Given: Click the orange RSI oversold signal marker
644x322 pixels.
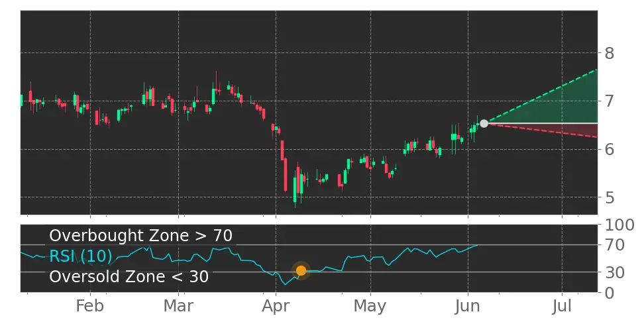Looking at the screenshot, I should coord(301,271).
